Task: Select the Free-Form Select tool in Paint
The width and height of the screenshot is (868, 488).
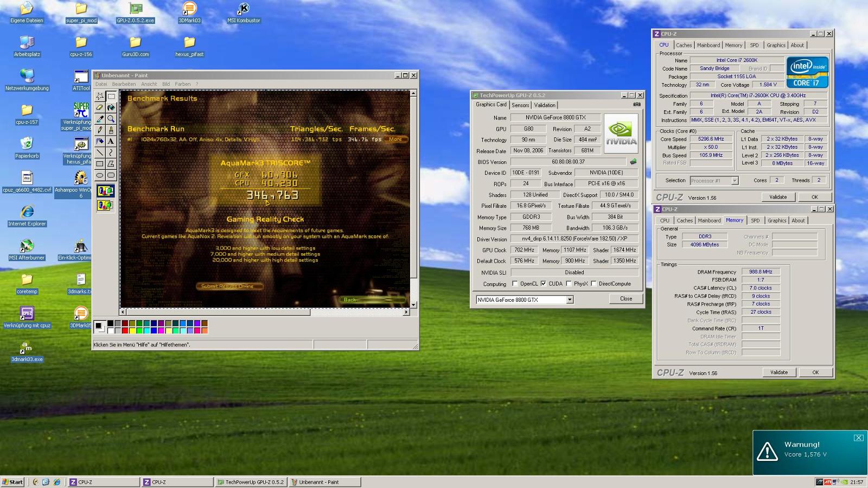Action: (100, 96)
